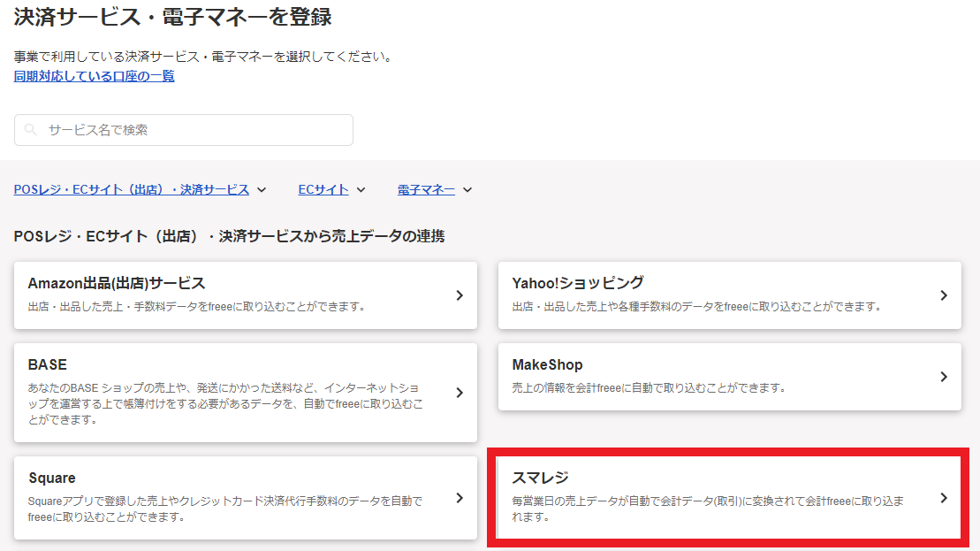Click arrow on MakeShop card
The height and width of the screenshot is (551, 980).
point(944,377)
